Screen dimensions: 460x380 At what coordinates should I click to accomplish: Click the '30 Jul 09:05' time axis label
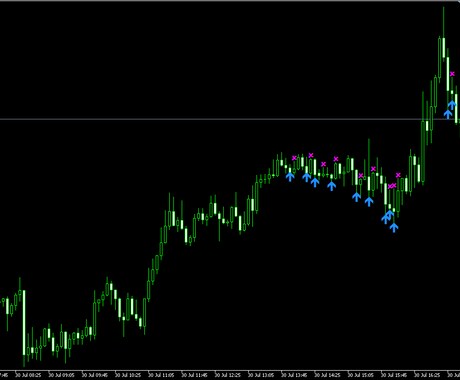pos(62,375)
